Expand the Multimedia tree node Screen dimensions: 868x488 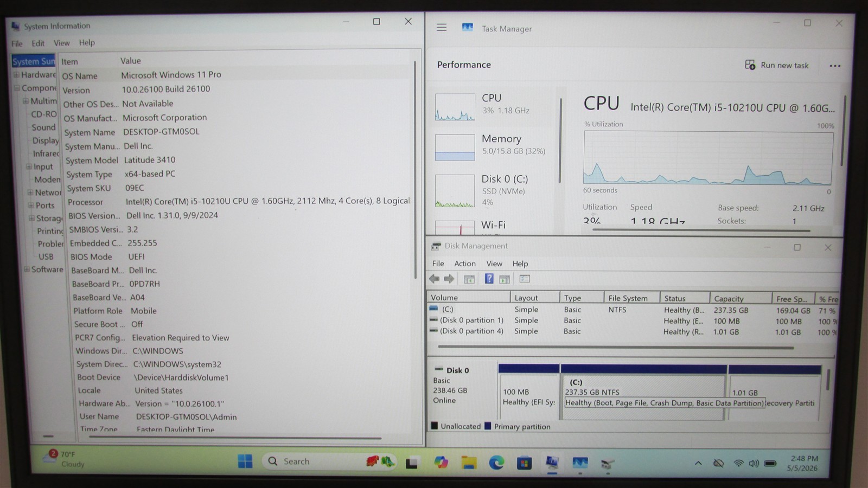(x=25, y=101)
